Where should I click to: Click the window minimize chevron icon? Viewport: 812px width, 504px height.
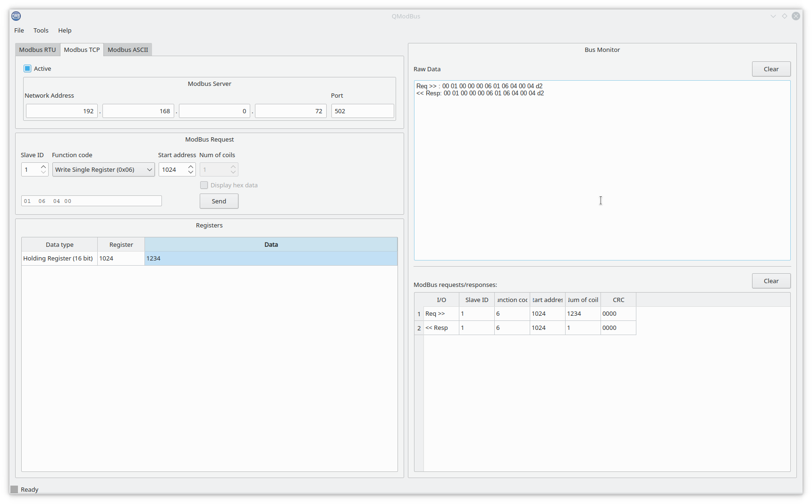coord(773,16)
